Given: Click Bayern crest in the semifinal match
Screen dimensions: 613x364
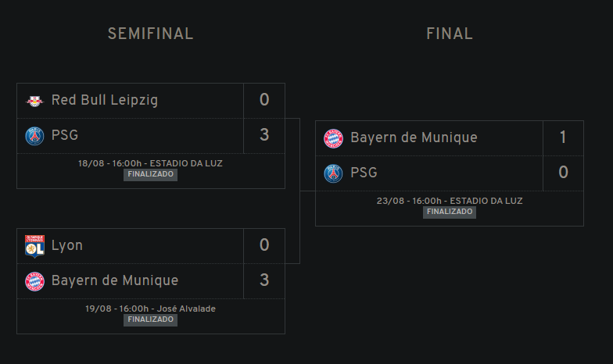Looking at the screenshot, I should click(x=34, y=281).
